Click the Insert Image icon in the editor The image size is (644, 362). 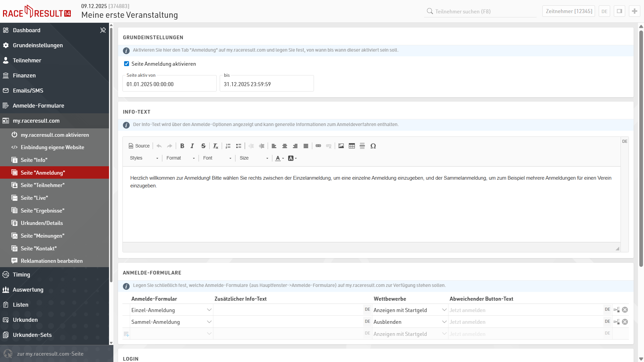341,146
